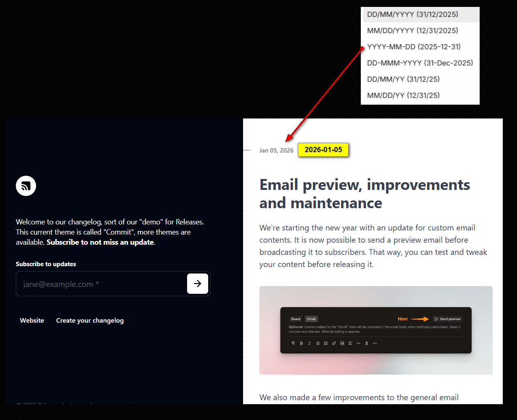Click the Italic icon in editor toolbar

[x=309, y=343]
